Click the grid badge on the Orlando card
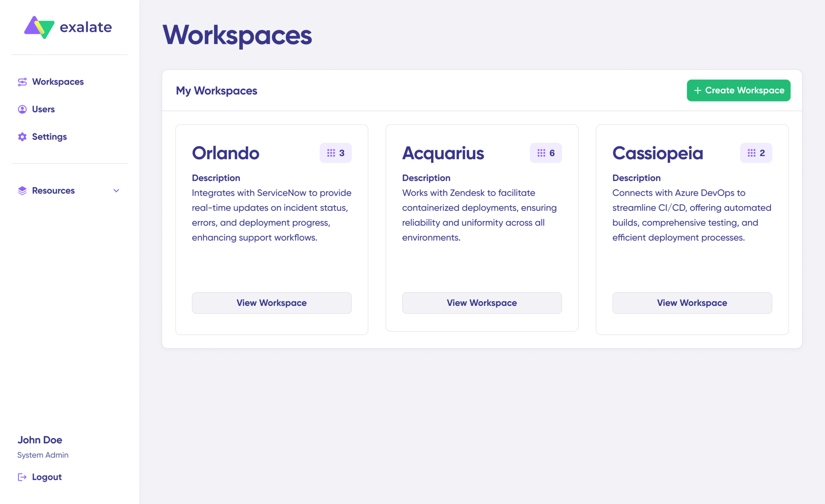 point(335,153)
